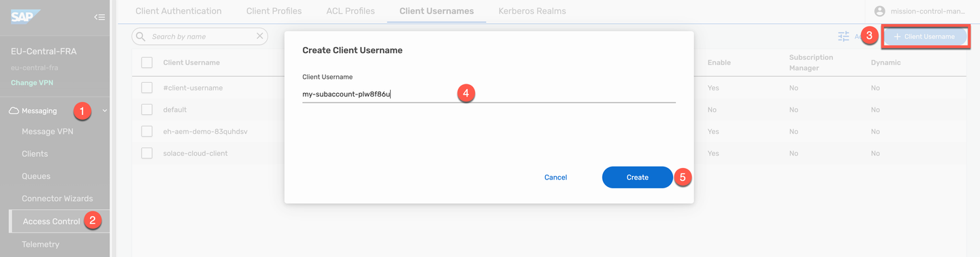Click the user avatar icon
This screenshot has height=257, width=980.
coord(880,11)
